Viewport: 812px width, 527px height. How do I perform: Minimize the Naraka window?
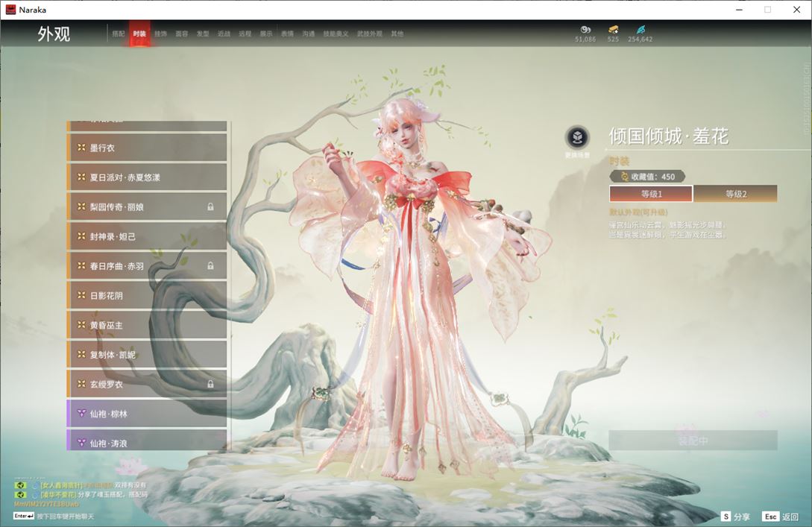tap(739, 10)
